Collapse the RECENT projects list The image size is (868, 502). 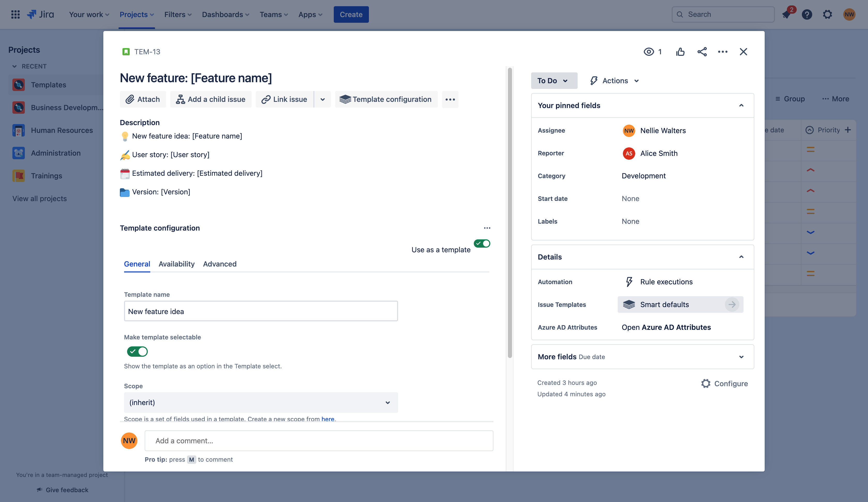pyautogui.click(x=14, y=66)
